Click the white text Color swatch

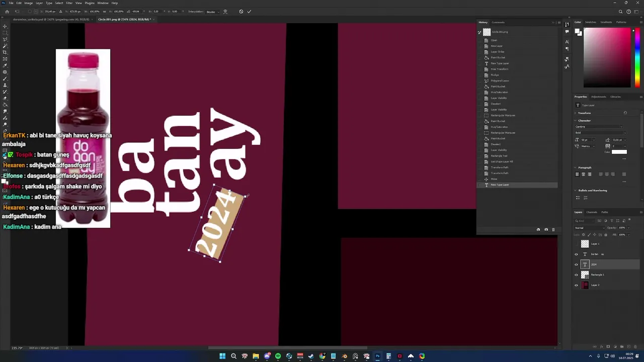pyautogui.click(x=619, y=152)
